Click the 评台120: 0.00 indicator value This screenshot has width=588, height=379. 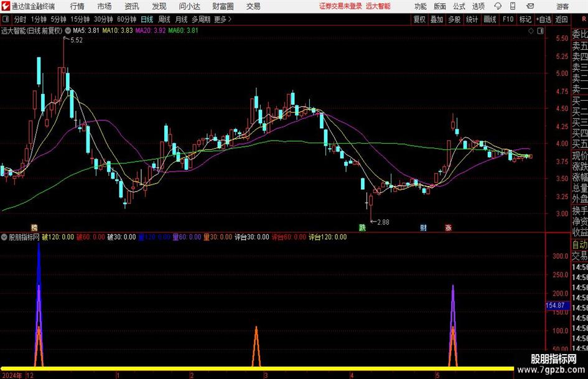click(328, 237)
